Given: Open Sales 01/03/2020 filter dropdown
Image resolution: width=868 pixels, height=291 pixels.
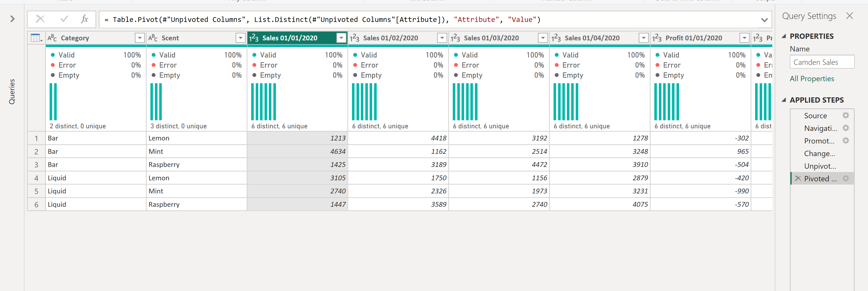Looking at the screenshot, I should [x=543, y=38].
